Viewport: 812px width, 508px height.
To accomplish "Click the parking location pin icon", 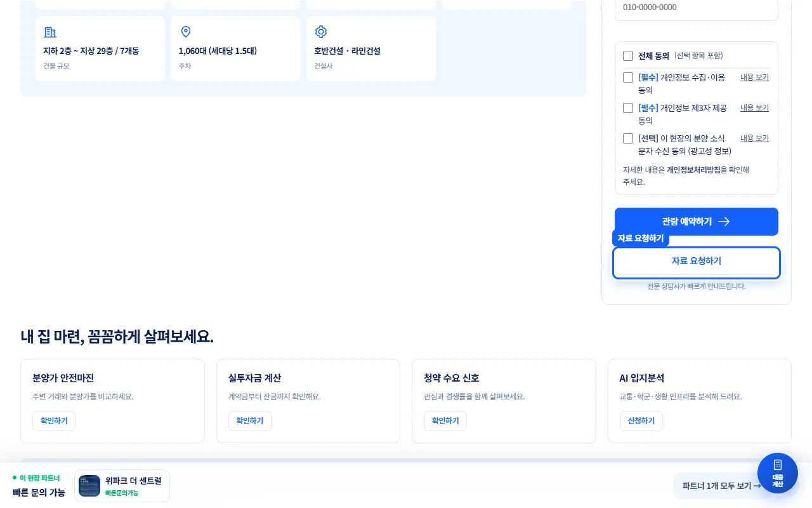I will point(185,32).
